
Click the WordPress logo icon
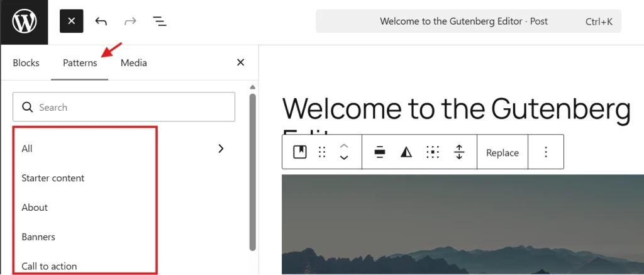point(25,21)
